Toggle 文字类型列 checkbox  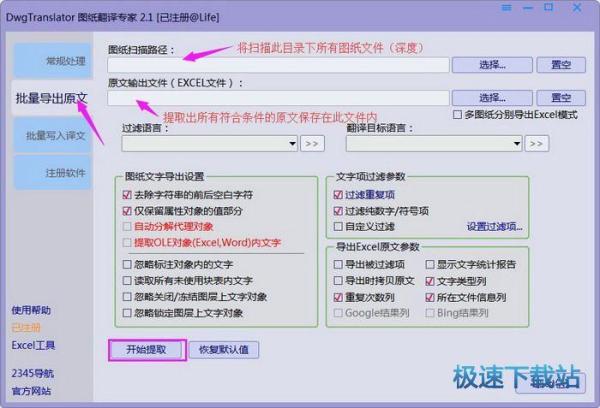(x=430, y=281)
